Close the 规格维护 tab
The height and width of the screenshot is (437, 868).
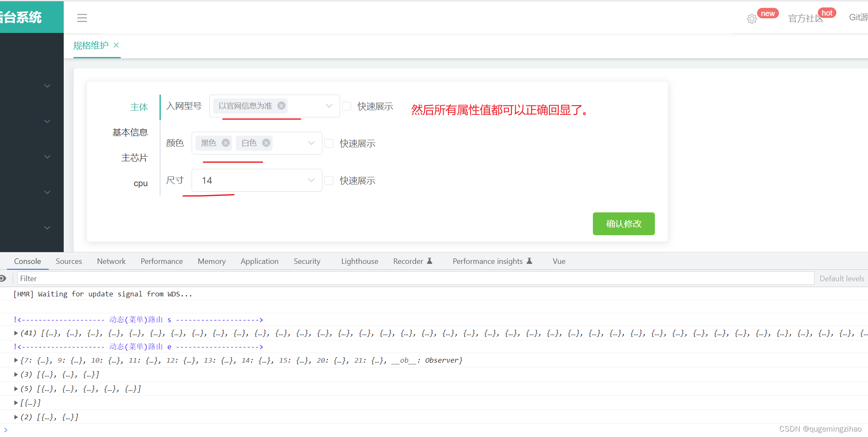pyautogui.click(x=116, y=45)
